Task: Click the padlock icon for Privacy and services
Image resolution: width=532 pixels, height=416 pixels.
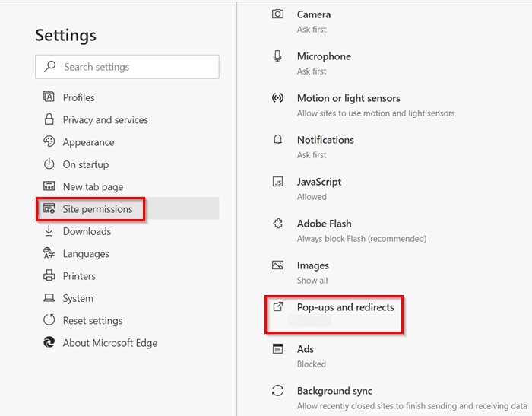Action: tap(49, 119)
